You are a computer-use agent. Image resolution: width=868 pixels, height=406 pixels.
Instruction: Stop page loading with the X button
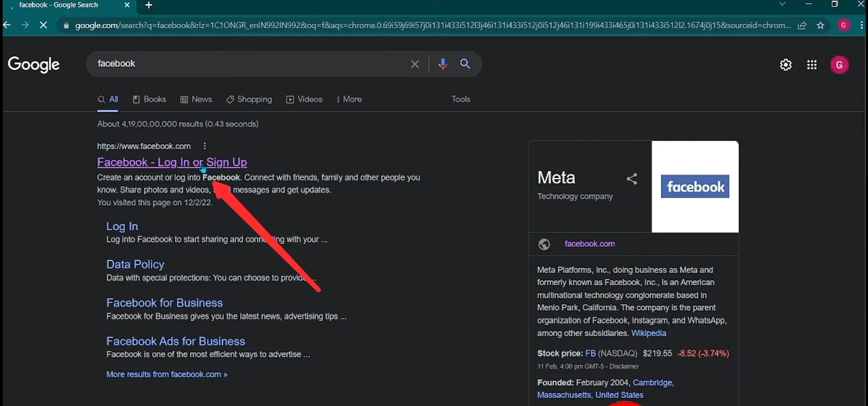(x=43, y=25)
